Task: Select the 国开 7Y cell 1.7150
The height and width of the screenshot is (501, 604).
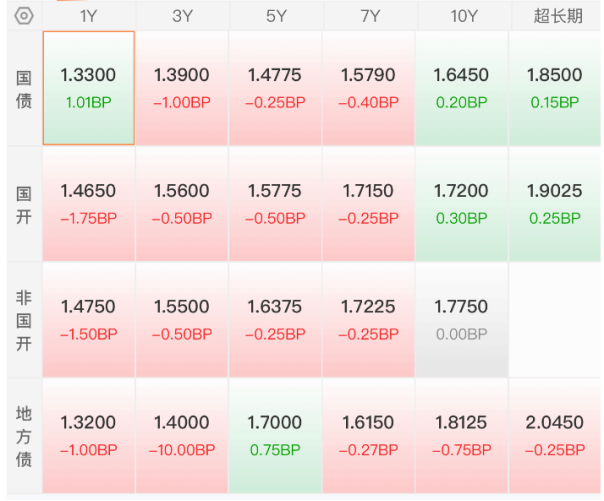Action: [368, 204]
